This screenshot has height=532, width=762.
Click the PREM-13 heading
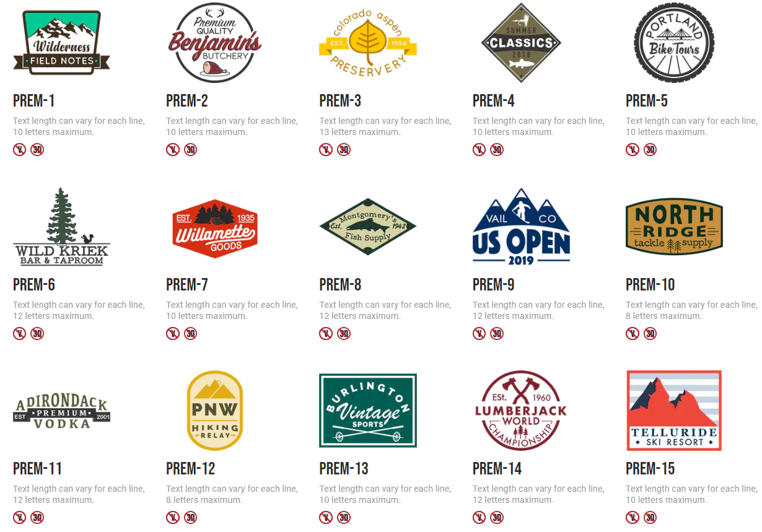pos(344,469)
